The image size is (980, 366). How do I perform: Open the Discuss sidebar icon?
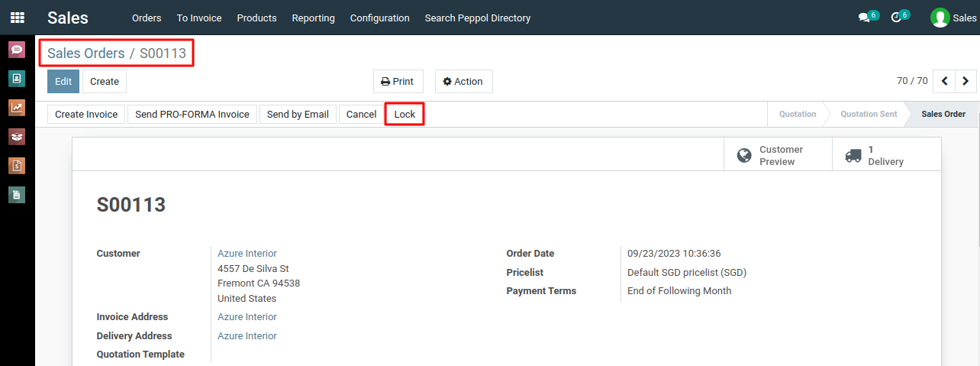17,50
